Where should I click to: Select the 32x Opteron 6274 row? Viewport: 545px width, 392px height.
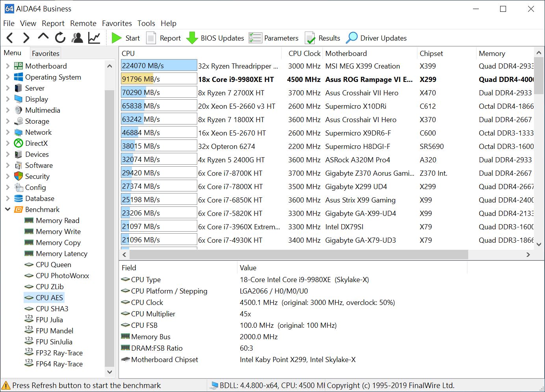tap(327, 146)
